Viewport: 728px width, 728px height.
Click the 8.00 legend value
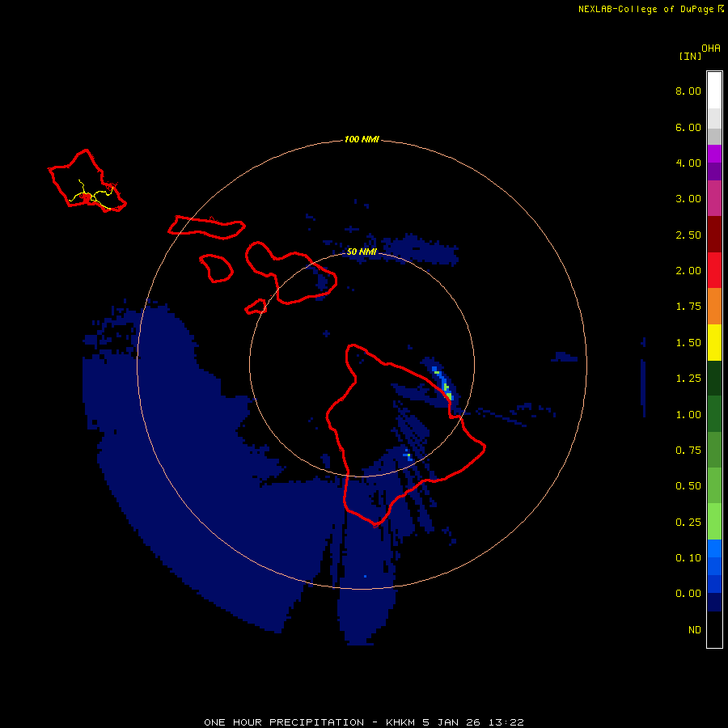pyautogui.click(x=688, y=91)
